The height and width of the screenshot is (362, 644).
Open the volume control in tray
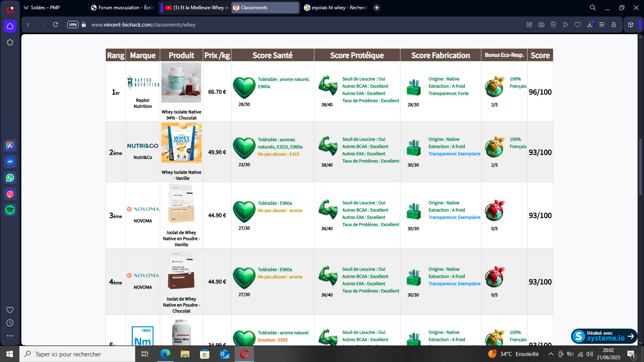tap(590, 354)
